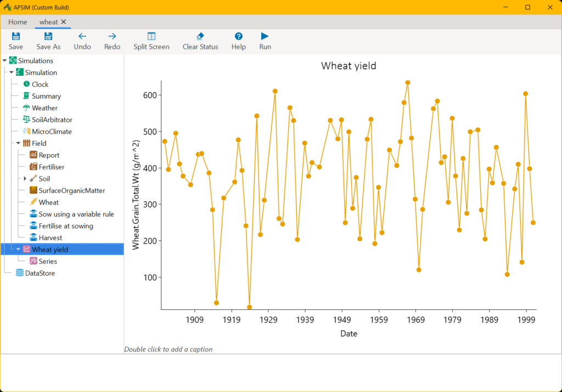Close the wheat tab
The width and height of the screenshot is (562, 392).
(64, 22)
